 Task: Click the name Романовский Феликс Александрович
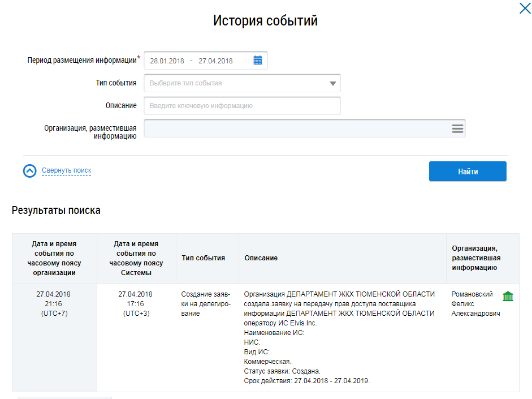click(x=475, y=304)
